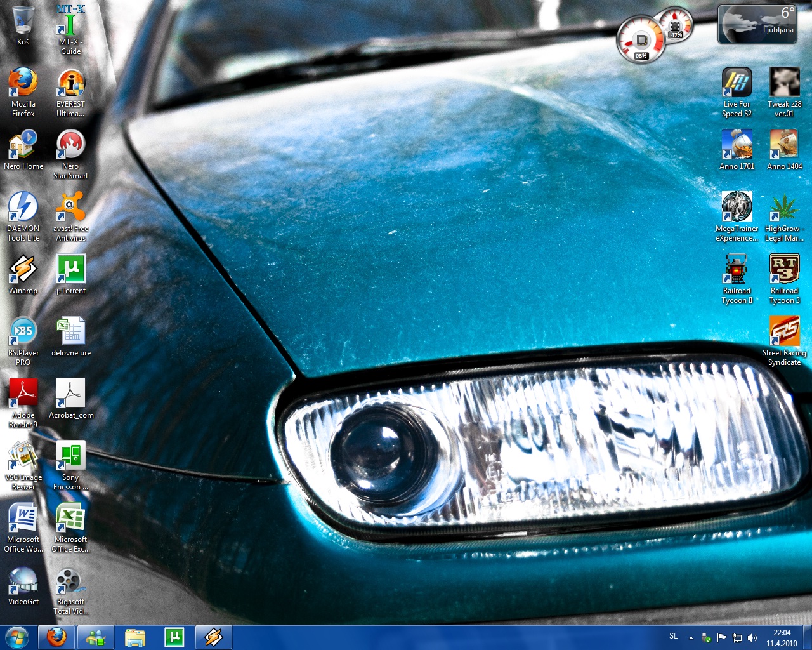Open the Windows Start menu

tap(17, 637)
